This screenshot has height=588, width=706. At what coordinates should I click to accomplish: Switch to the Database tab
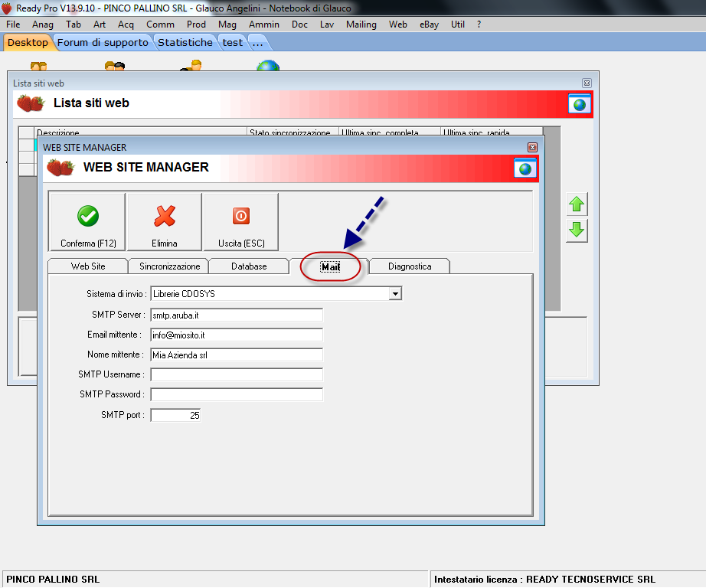coord(249,266)
